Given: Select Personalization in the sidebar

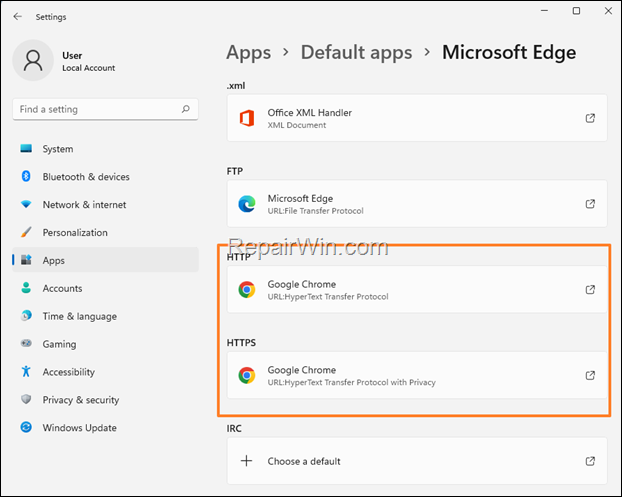Looking at the screenshot, I should pos(106,232).
